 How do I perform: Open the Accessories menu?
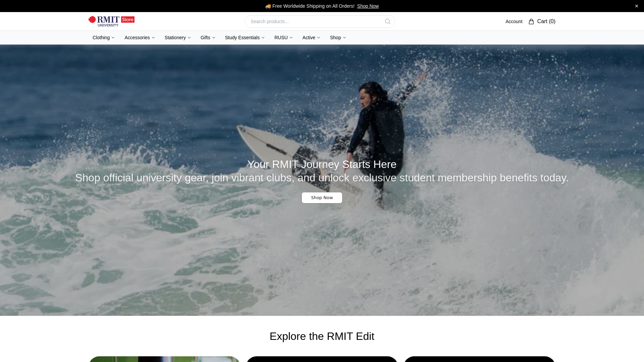click(140, 38)
